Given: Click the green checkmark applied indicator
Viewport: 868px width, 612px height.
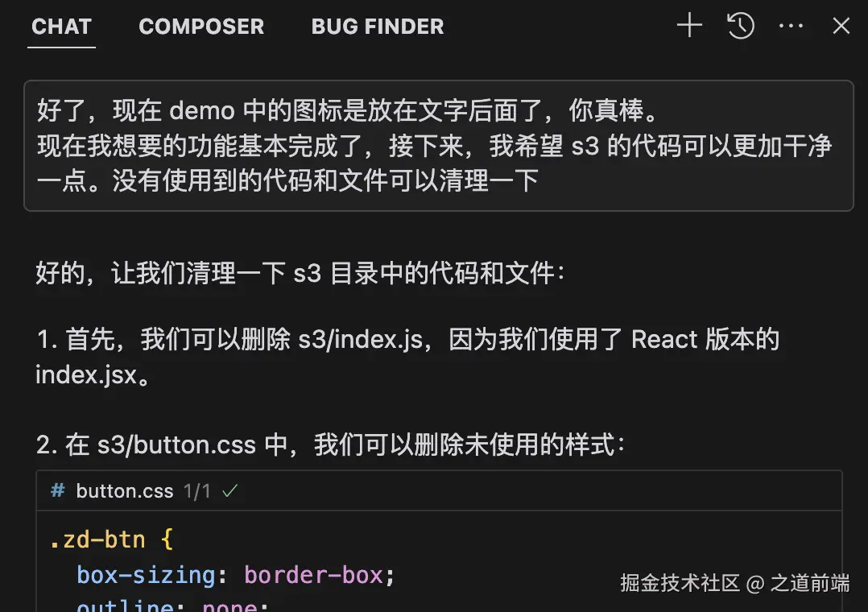Looking at the screenshot, I should pos(230,490).
